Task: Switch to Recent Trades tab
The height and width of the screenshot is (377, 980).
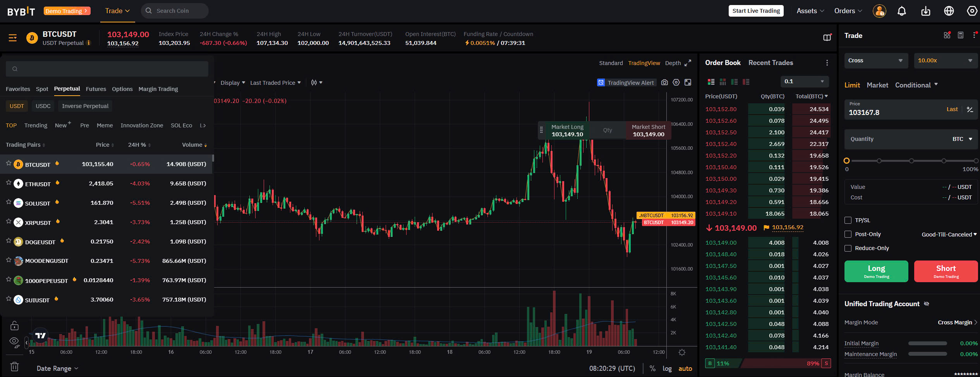Action: click(771, 63)
